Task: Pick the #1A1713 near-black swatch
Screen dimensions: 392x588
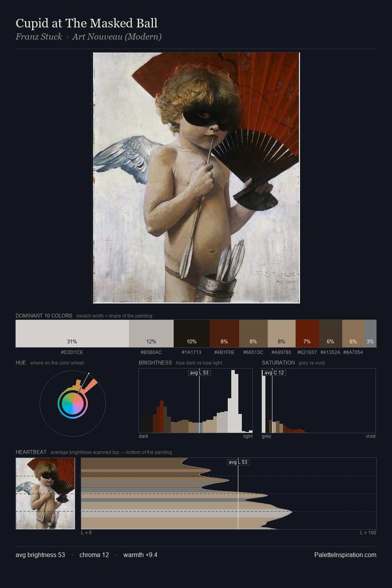Action: 192,334
